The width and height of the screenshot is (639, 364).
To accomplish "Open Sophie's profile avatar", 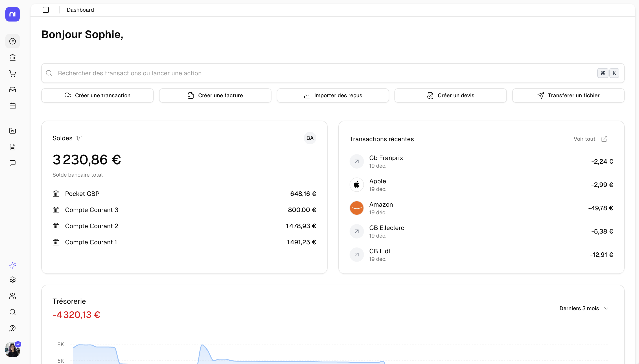I will pos(13,349).
